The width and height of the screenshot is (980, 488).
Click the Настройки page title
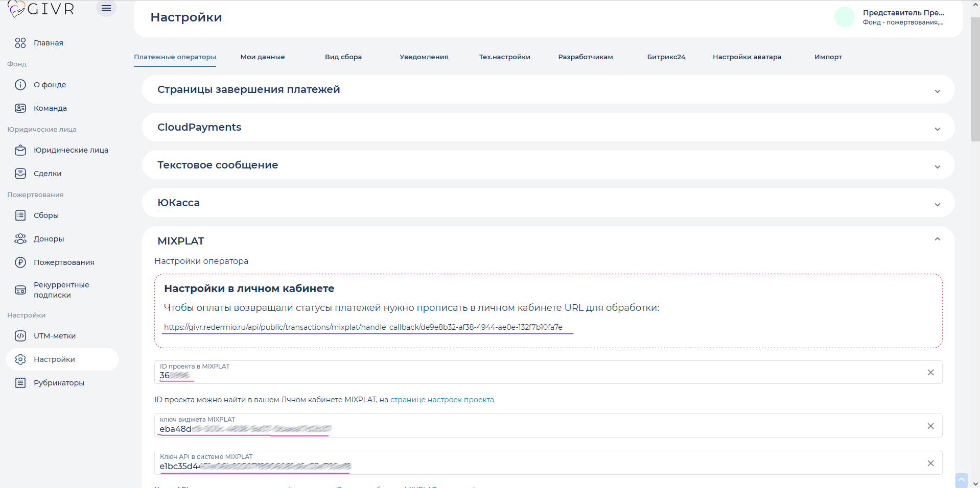pyautogui.click(x=186, y=17)
